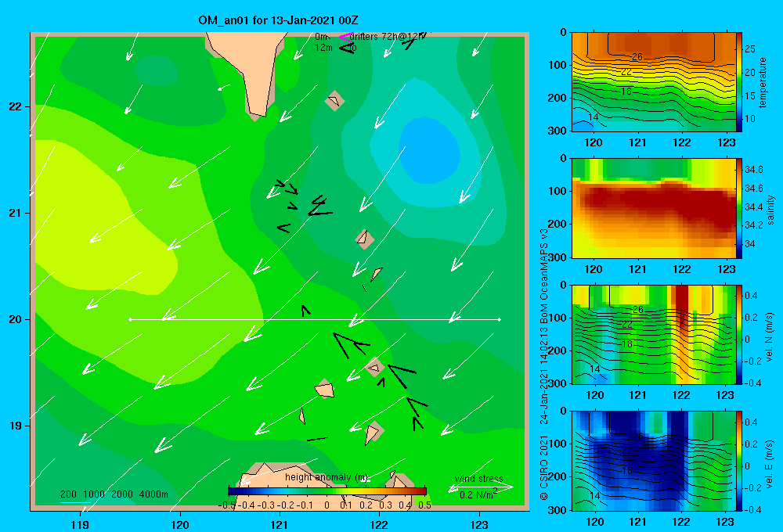783x532 pixels.
Task: Click the 'BoM OceanMAPS v3' vertical text
Action: 544,277
